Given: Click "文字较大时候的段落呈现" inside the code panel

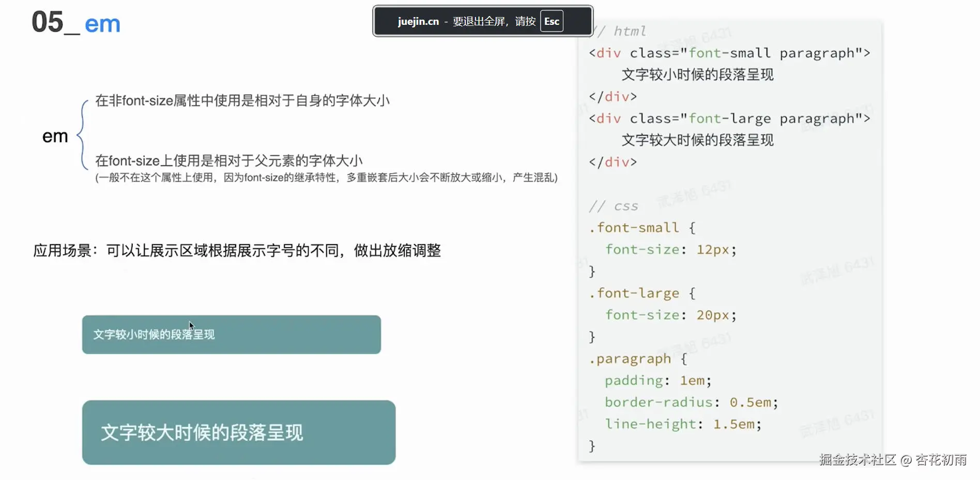Looking at the screenshot, I should point(698,140).
